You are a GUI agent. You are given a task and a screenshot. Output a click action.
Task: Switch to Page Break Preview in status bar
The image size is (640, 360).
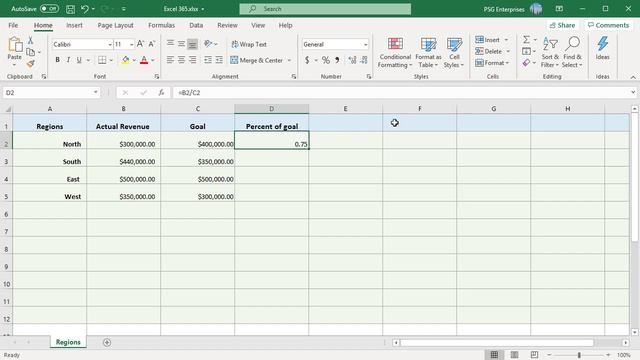534,355
